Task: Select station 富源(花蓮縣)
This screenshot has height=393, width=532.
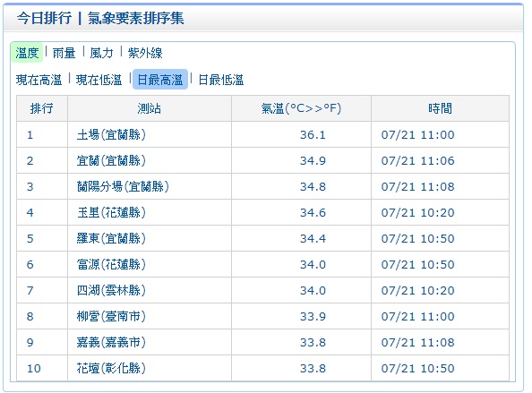Action: click(111, 264)
